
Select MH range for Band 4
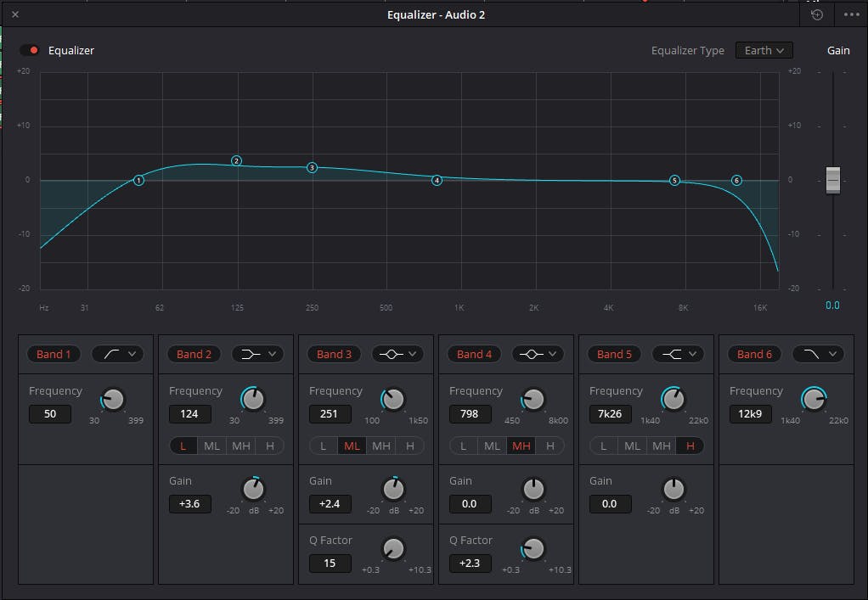point(521,446)
